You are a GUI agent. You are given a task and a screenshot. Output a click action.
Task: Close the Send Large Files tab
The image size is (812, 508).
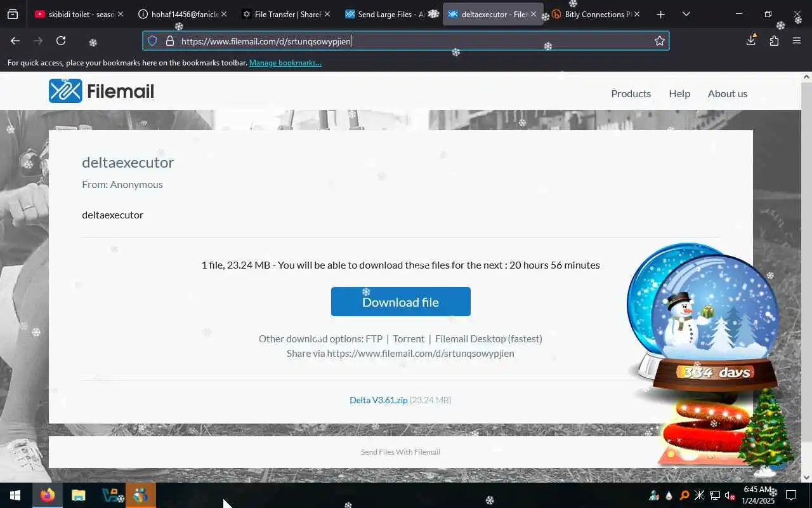tap(431, 14)
